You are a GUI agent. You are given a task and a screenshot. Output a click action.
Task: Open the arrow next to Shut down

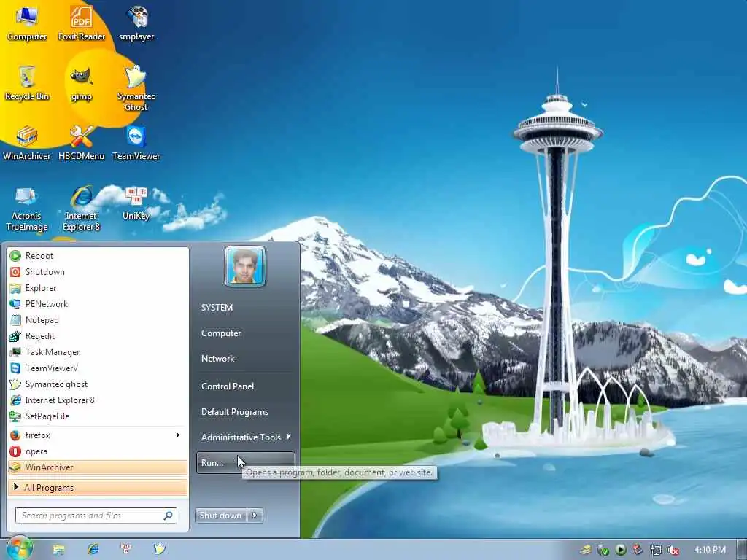pos(255,516)
